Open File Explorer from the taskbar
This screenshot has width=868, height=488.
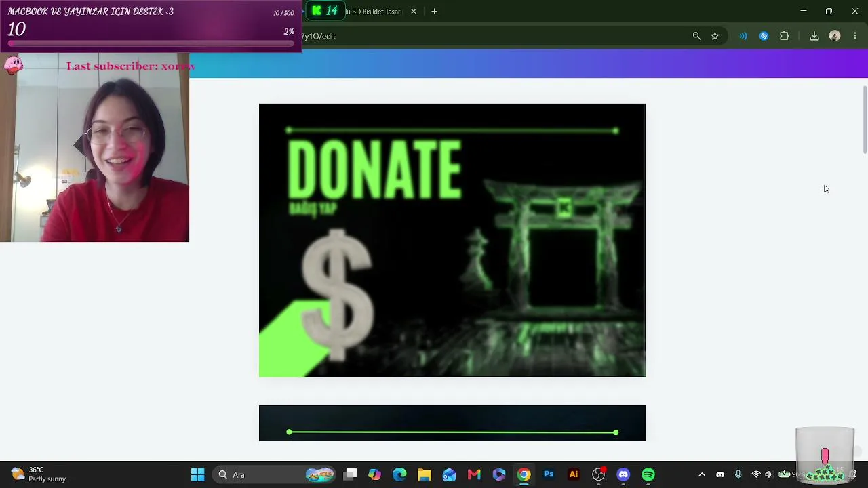(x=425, y=474)
